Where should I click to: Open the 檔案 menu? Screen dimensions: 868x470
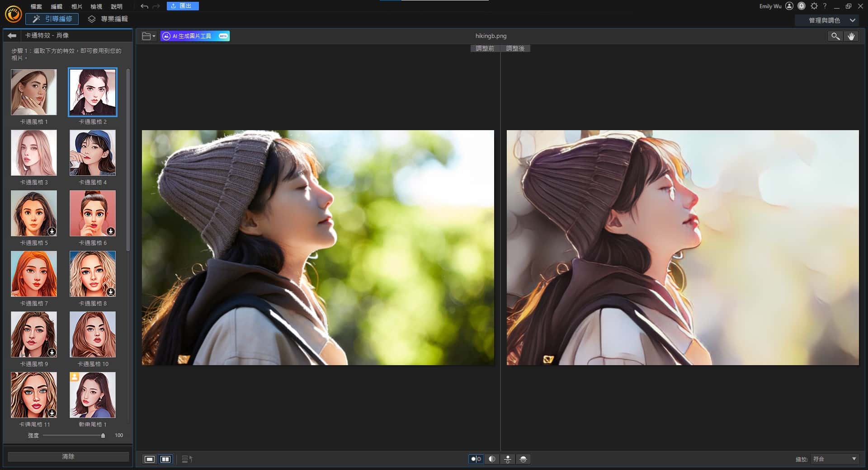[36, 7]
